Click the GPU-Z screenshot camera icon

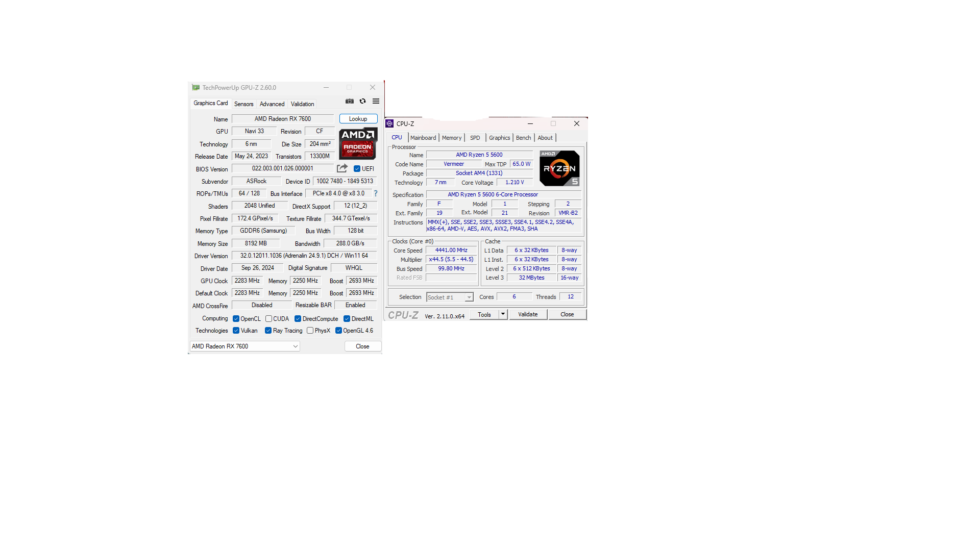point(350,101)
